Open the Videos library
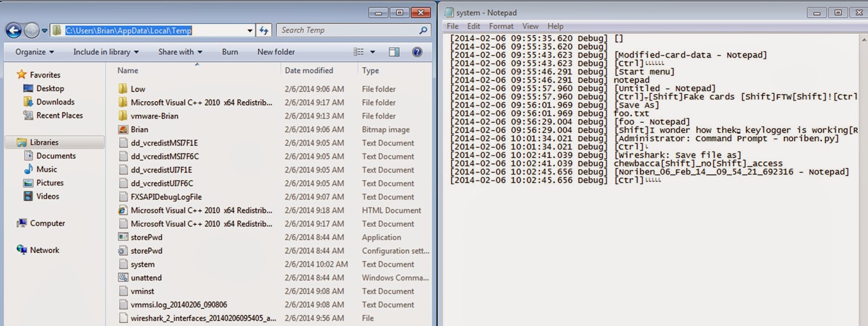 point(48,196)
